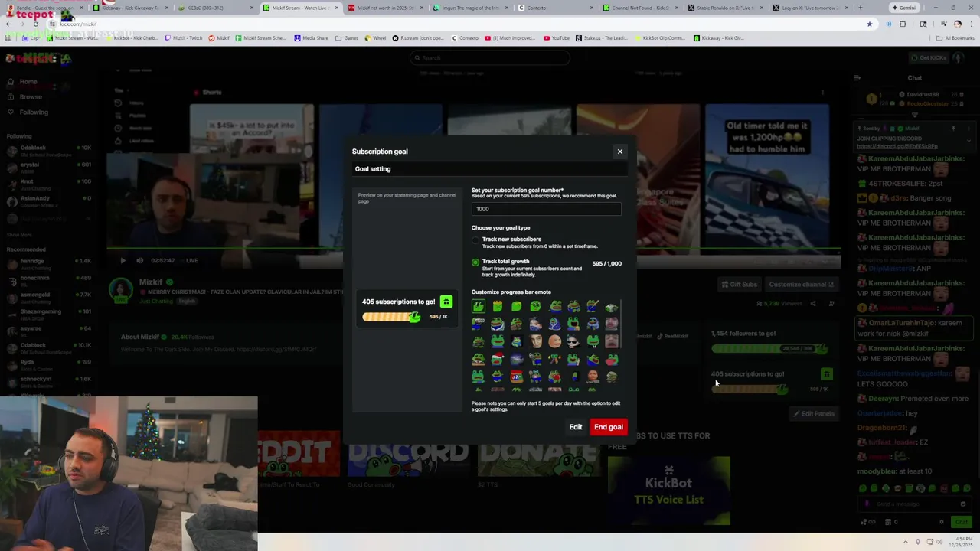This screenshot has height=551, width=980.
Task: Open the AsianAndy channel in the sidebar
Action: [47, 201]
